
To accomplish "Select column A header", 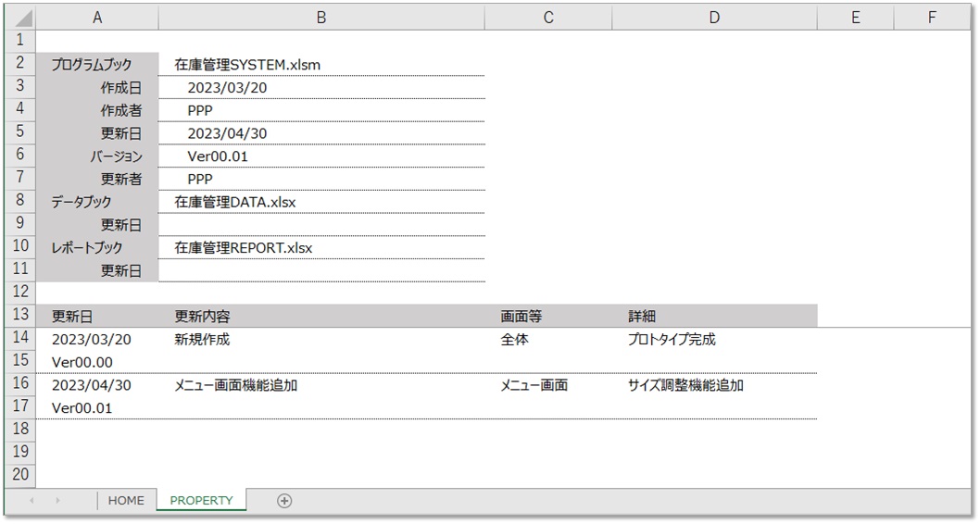I will (97, 18).
